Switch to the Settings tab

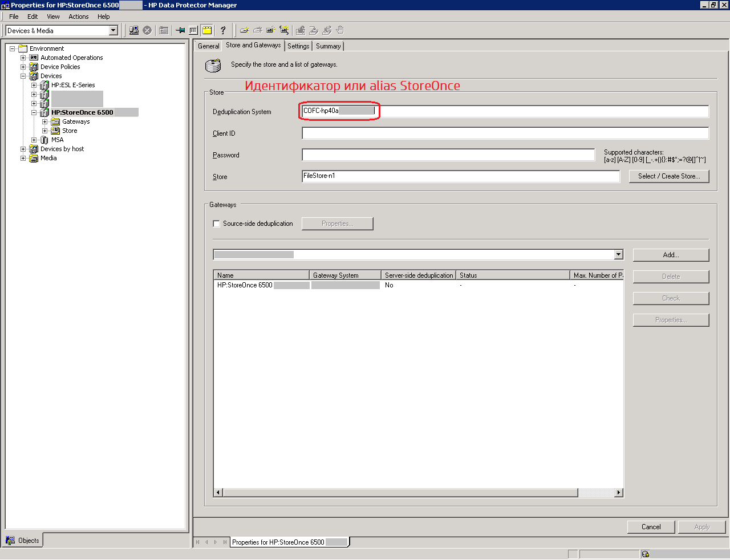[x=298, y=46]
